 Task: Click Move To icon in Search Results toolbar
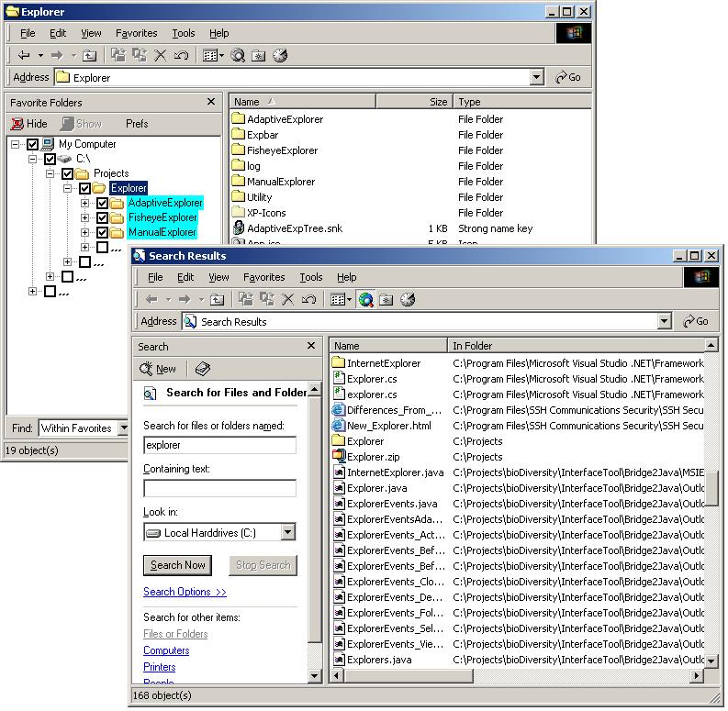pos(246,299)
